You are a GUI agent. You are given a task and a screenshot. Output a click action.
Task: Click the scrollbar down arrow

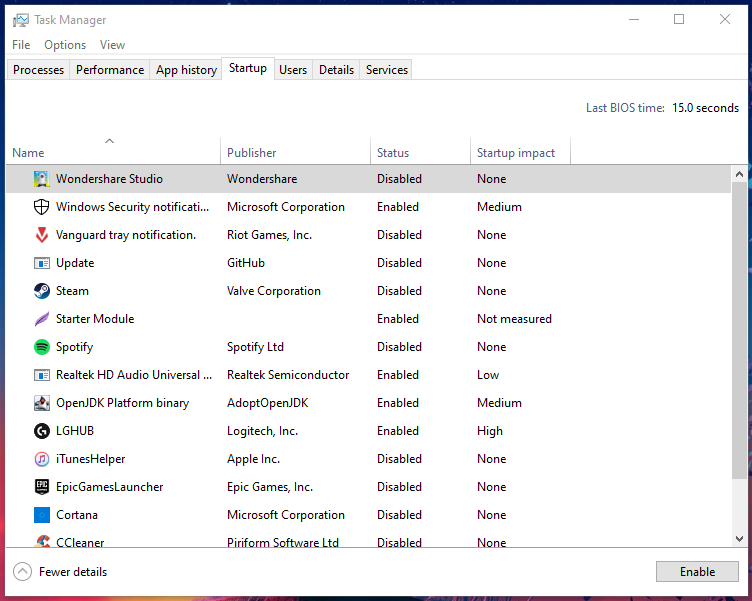coord(740,539)
